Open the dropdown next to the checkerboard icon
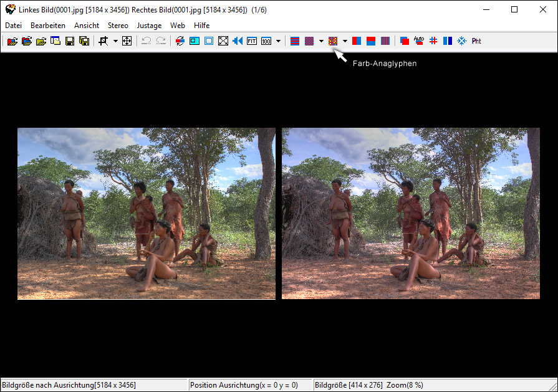This screenshot has height=392, width=558. (x=321, y=41)
